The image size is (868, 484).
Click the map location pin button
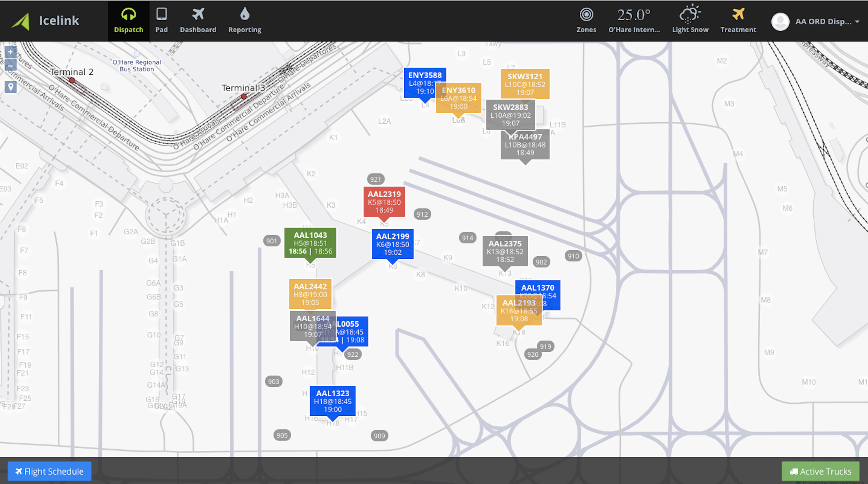point(11,87)
